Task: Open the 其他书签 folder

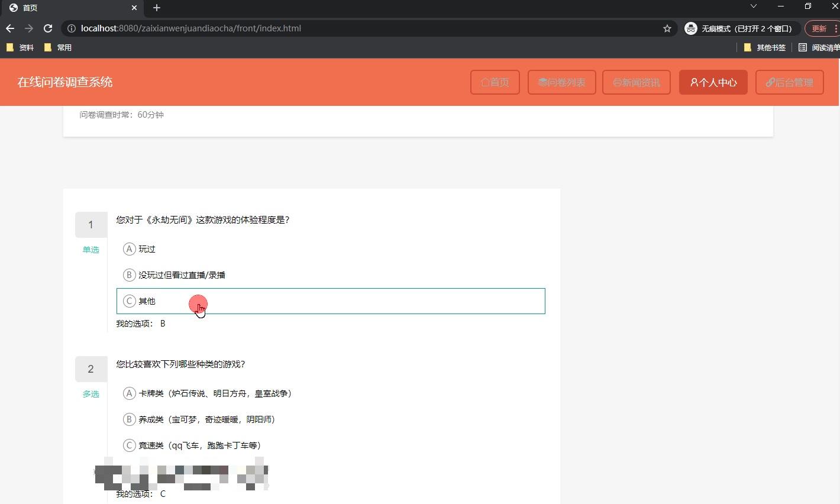Action: point(765,47)
